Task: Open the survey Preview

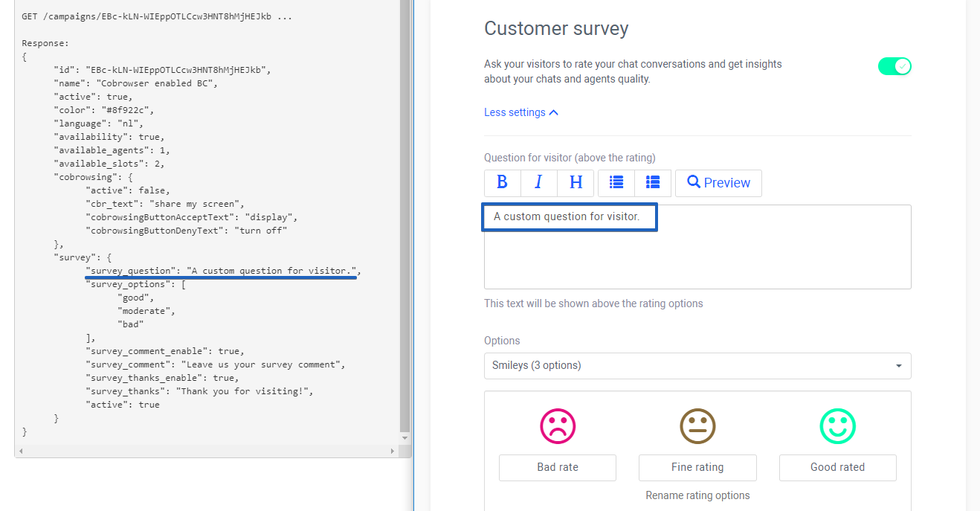Action: 718,182
